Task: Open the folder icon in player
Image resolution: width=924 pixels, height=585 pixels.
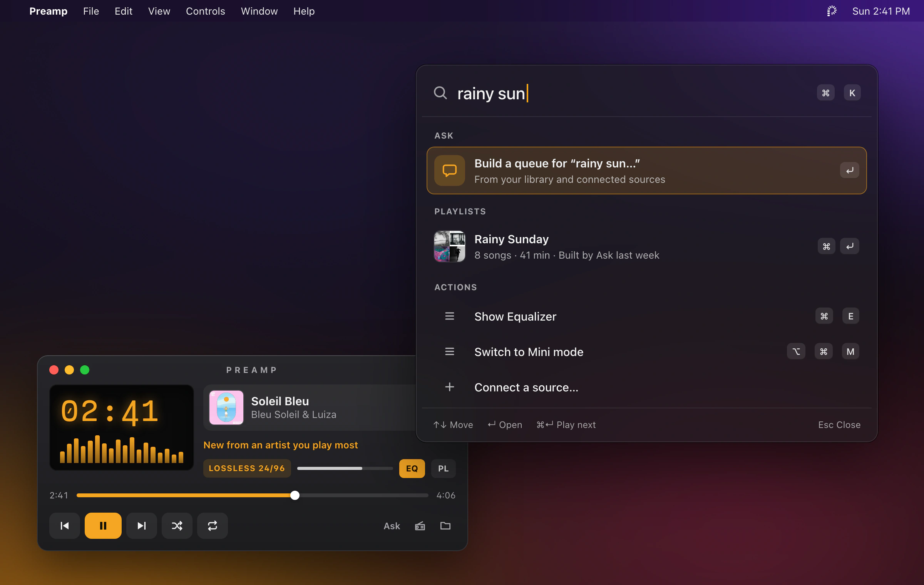Action: click(x=445, y=526)
